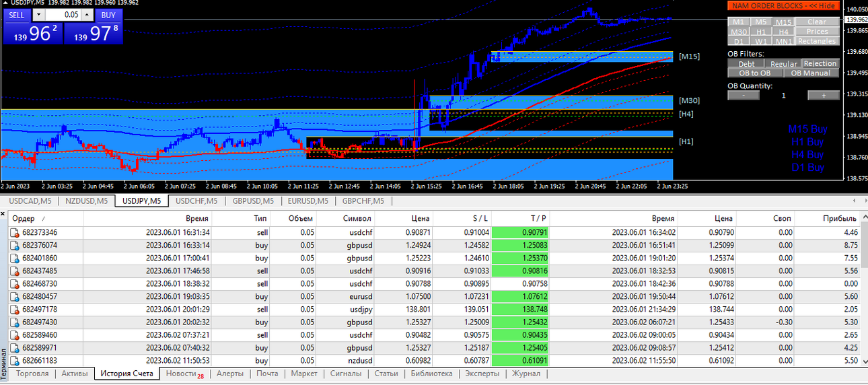Click the BUY button in one-click trading panel

click(108, 15)
